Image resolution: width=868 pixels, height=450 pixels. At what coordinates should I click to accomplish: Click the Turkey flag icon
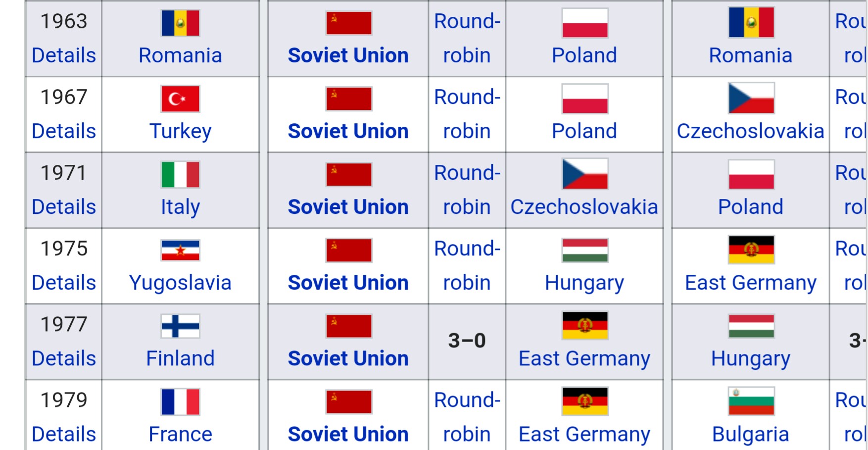pyautogui.click(x=180, y=99)
